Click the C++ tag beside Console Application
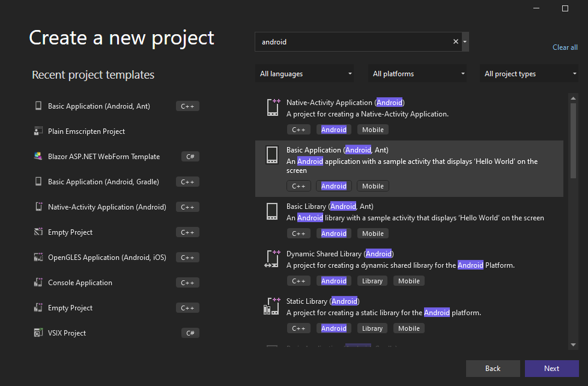The width and height of the screenshot is (588, 386). coord(187,283)
